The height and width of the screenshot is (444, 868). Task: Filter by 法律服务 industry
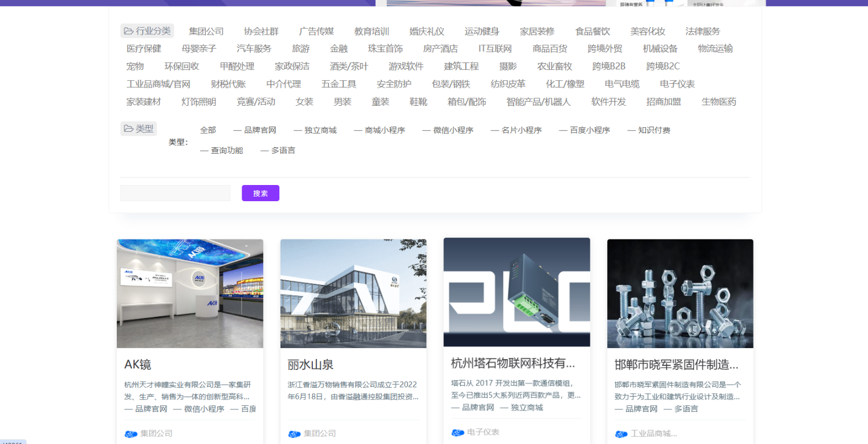(x=703, y=31)
